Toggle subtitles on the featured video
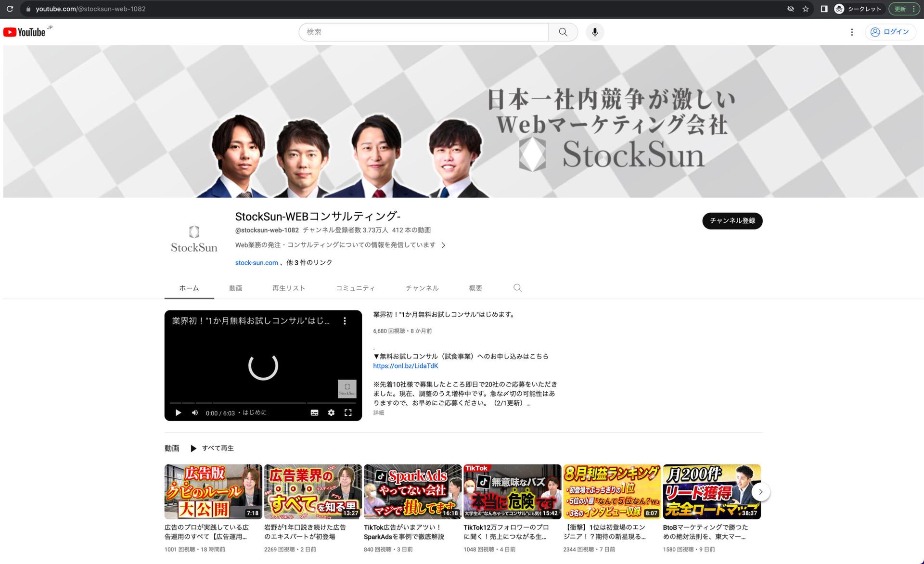This screenshot has width=924, height=564. [314, 413]
